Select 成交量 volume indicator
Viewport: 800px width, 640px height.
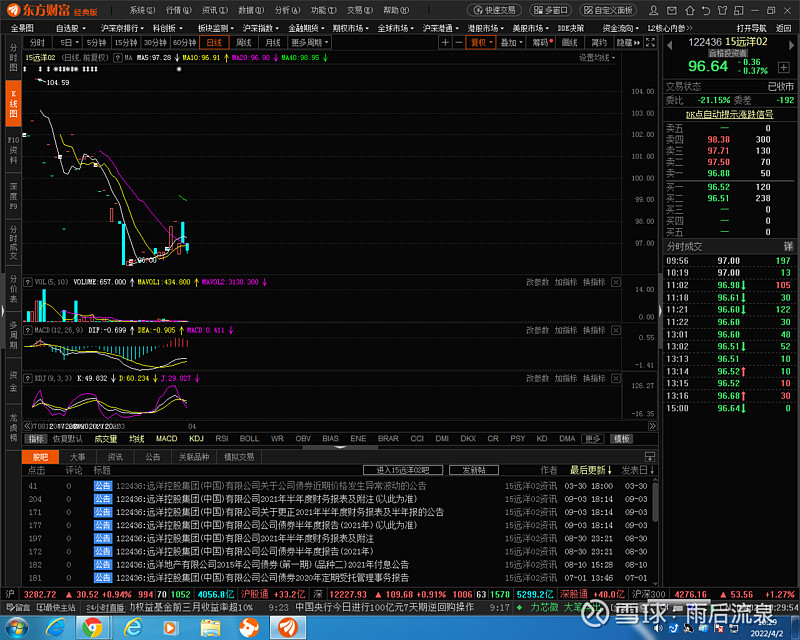click(x=106, y=438)
